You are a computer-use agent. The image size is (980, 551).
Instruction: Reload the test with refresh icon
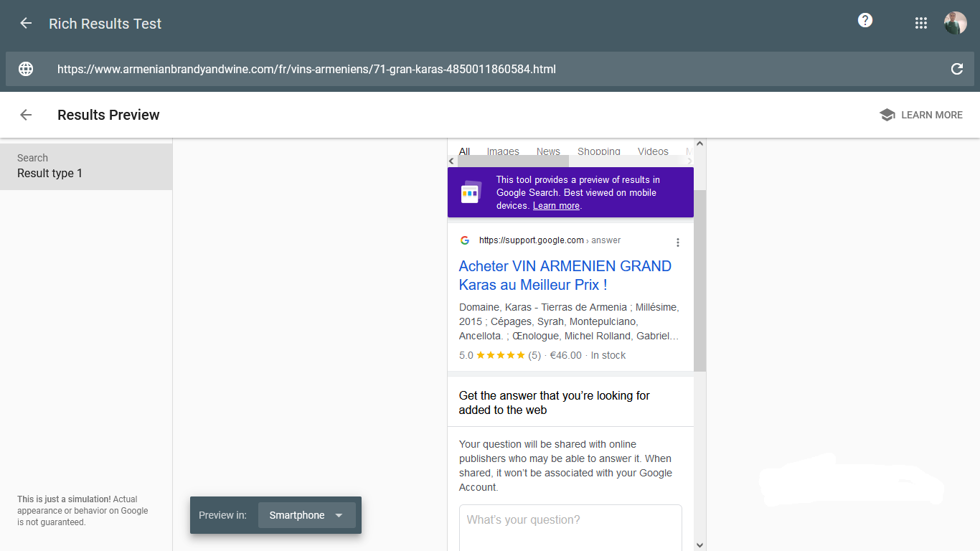tap(957, 69)
